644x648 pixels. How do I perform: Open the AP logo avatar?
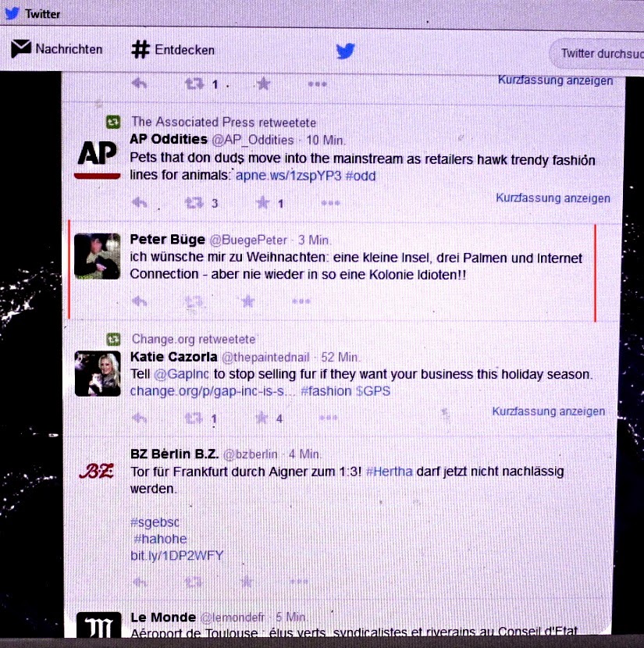97,159
